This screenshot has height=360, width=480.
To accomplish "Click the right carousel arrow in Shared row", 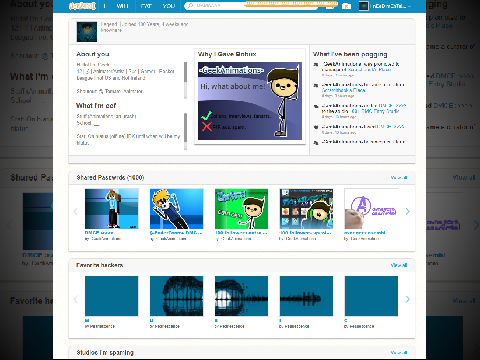I will click(x=407, y=211).
